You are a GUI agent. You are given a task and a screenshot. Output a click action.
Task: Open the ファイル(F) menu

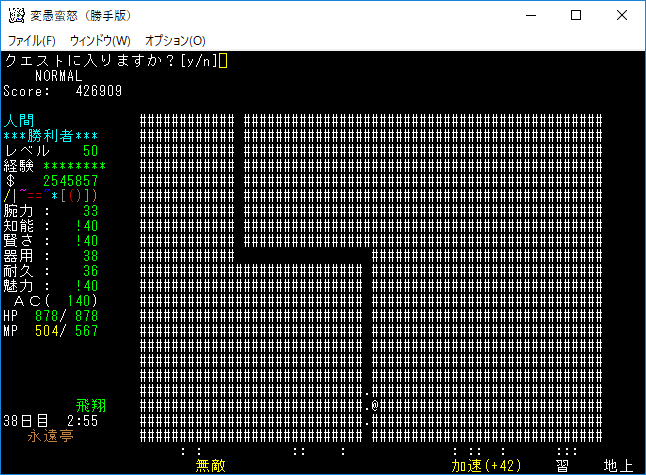click(x=32, y=41)
